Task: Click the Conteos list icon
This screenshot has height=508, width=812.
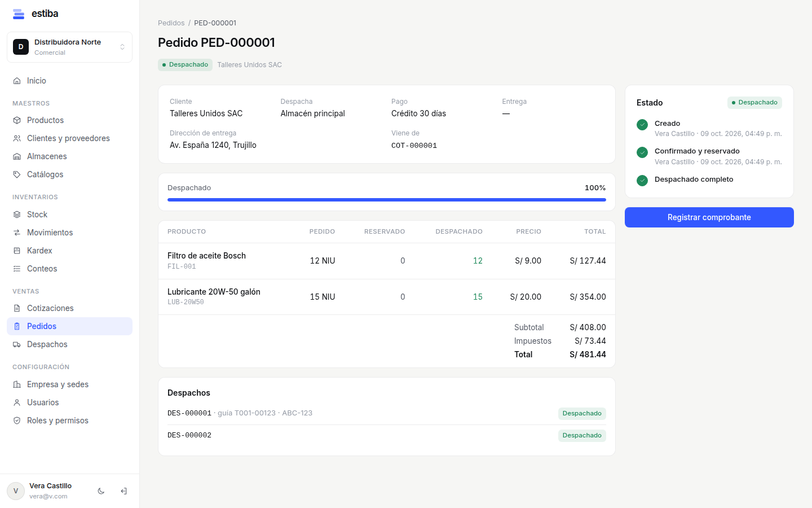Action: click(17, 269)
